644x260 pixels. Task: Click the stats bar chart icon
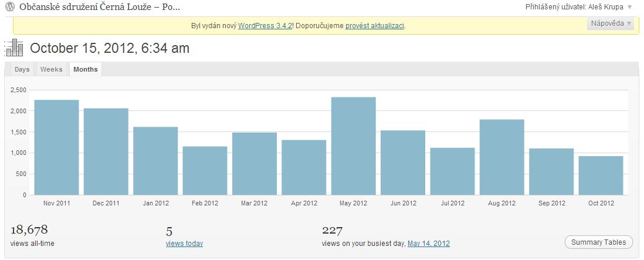pyautogui.click(x=14, y=48)
